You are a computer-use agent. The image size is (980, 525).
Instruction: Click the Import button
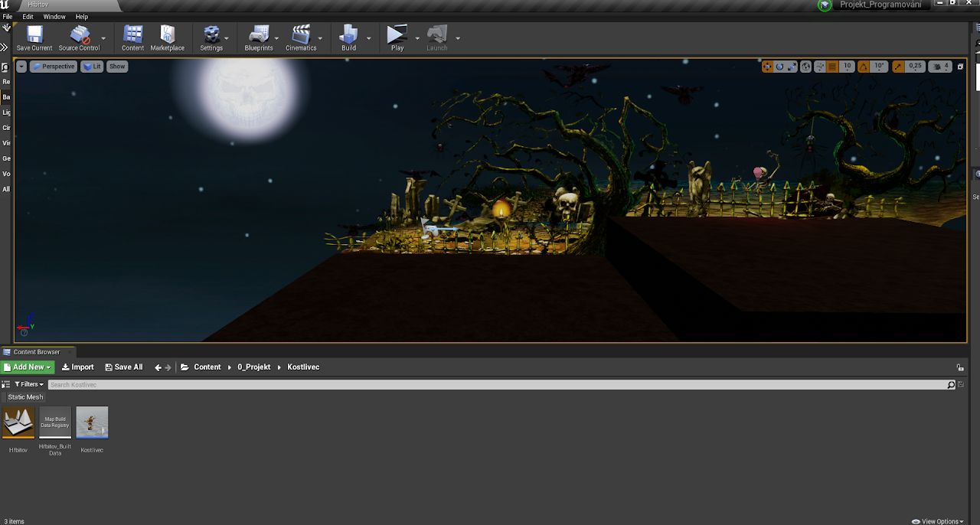[x=78, y=367]
